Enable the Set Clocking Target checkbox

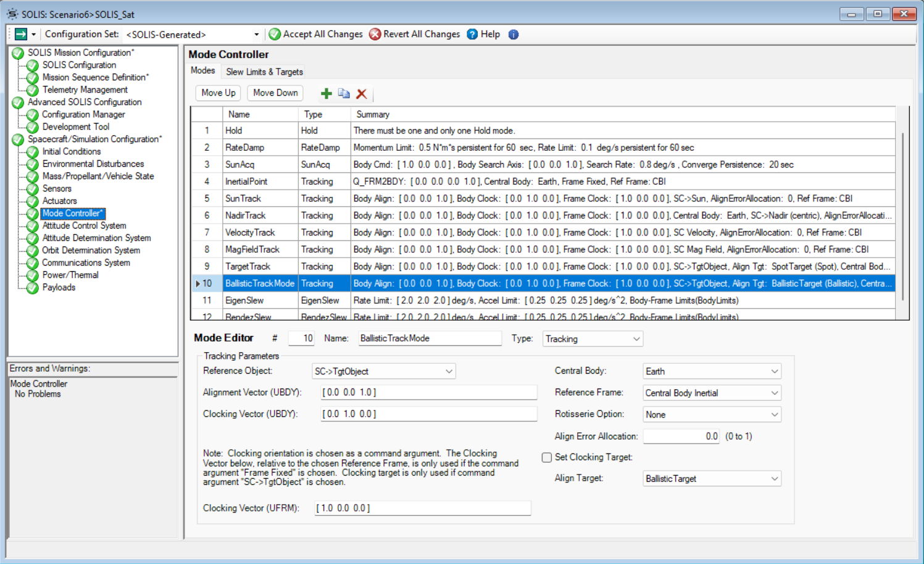(x=546, y=457)
